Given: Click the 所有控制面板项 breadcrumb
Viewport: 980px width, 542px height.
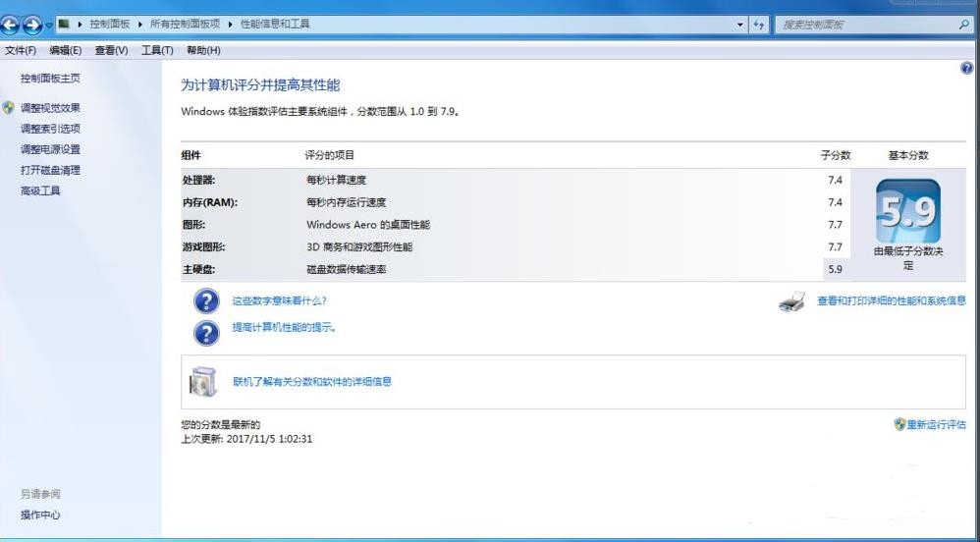Looking at the screenshot, I should coord(185,24).
